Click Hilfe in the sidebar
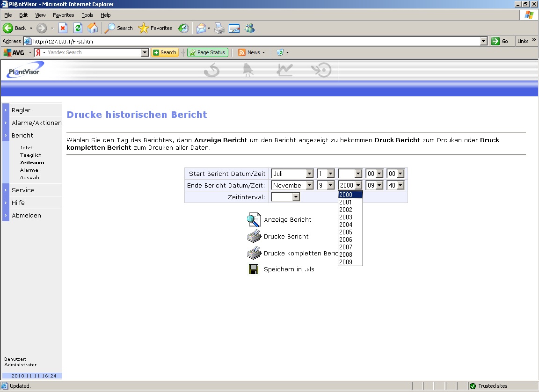Viewport: 539px width, 392px height. [x=18, y=203]
